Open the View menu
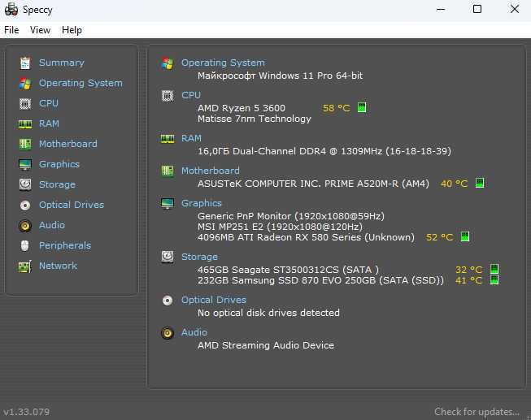This screenshot has height=420, width=531. (x=40, y=30)
